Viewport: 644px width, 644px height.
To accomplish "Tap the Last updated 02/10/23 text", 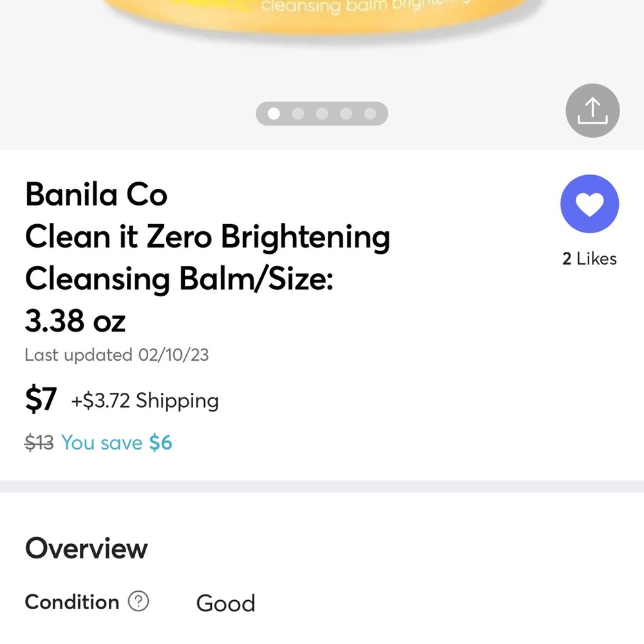I will click(x=117, y=355).
